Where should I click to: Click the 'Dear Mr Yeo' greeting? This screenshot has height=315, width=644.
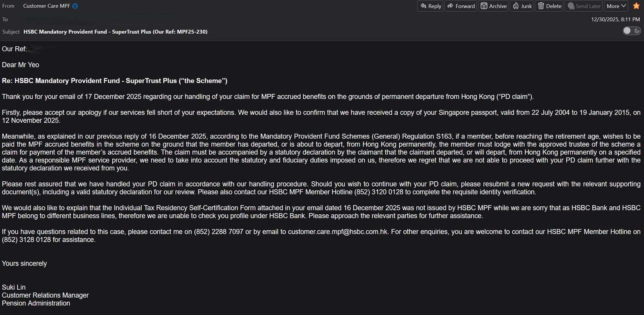point(21,65)
